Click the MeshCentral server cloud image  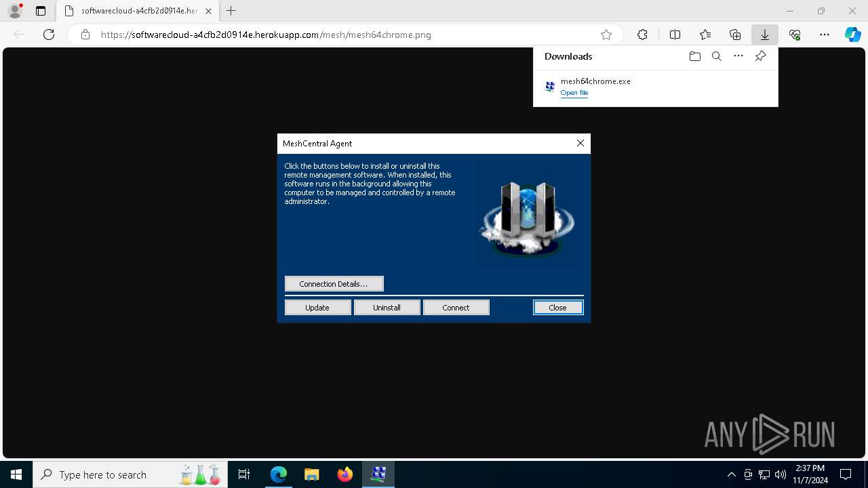(528, 218)
